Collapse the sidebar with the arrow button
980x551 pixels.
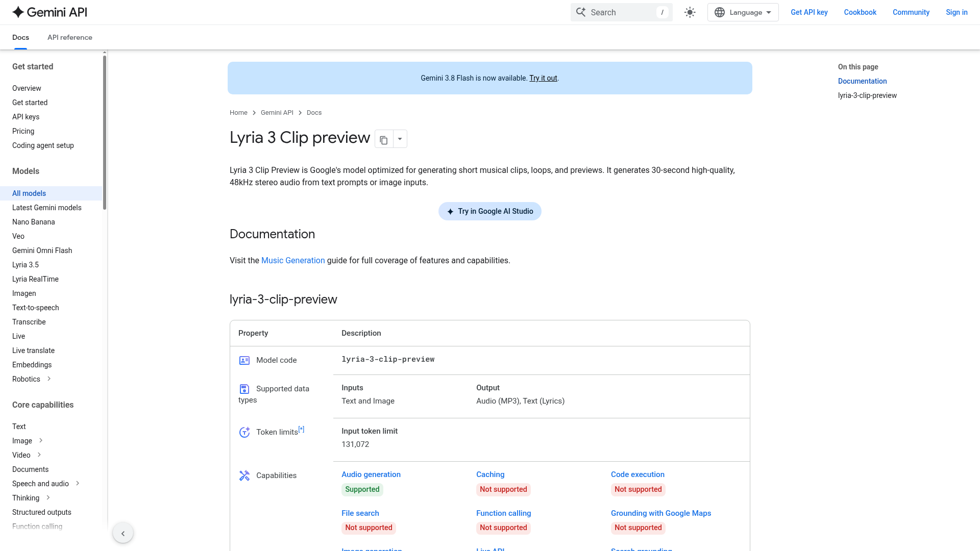pos(123,533)
